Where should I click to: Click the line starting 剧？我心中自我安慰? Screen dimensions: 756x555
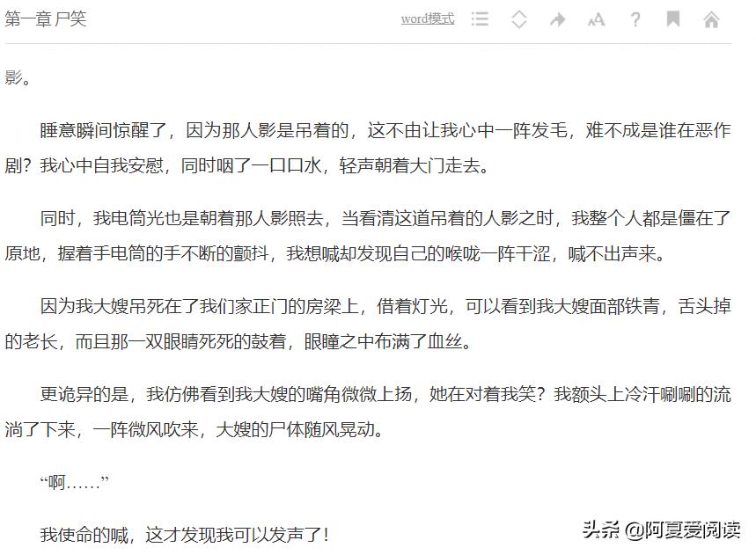(x=247, y=165)
